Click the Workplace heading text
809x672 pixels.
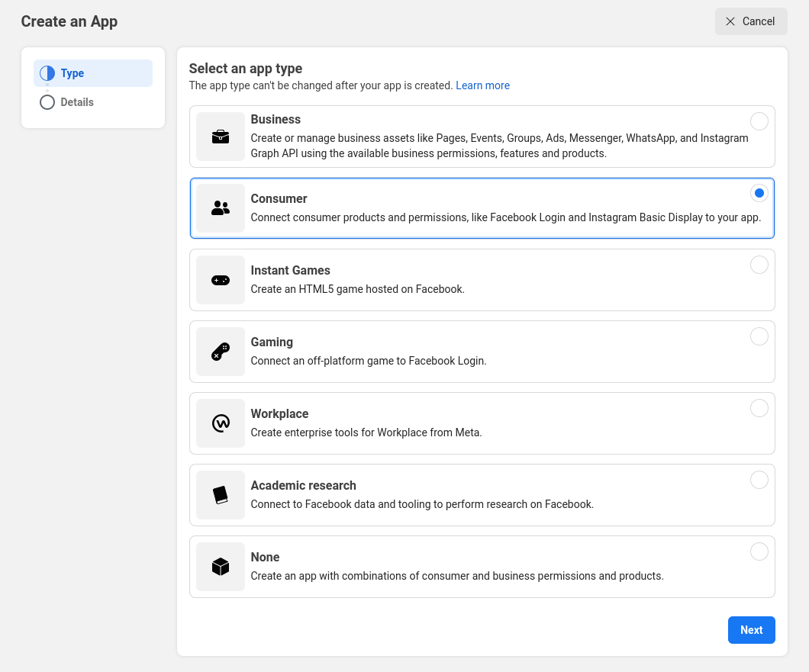[x=279, y=413]
